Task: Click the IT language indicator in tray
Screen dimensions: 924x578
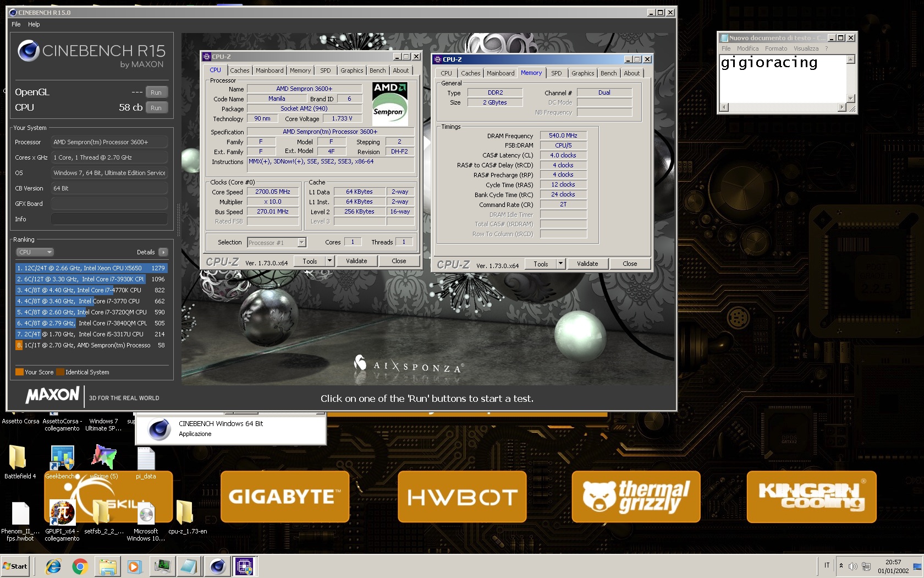Action: coord(827,565)
